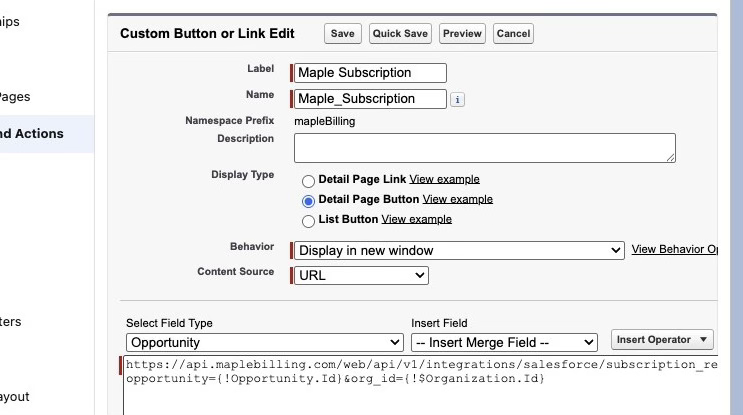The width and height of the screenshot is (743, 415).
Task: Select Detail Page Link radio option
Action: tap(309, 180)
